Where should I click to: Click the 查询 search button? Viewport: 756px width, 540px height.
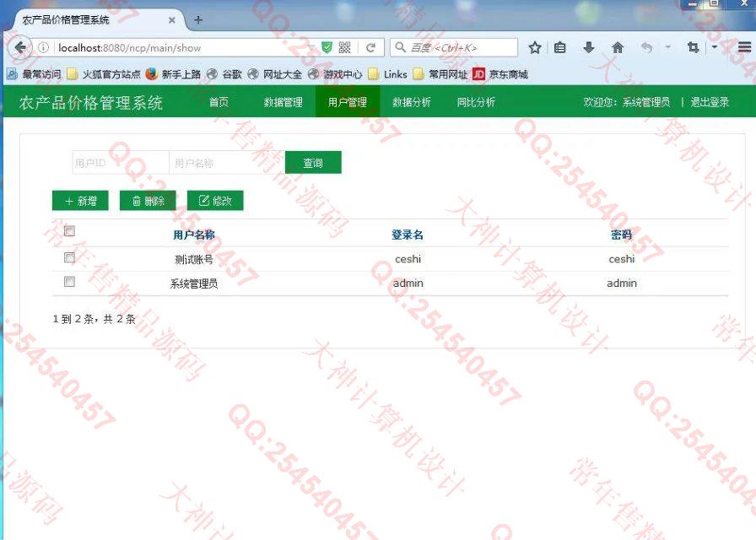tap(313, 163)
